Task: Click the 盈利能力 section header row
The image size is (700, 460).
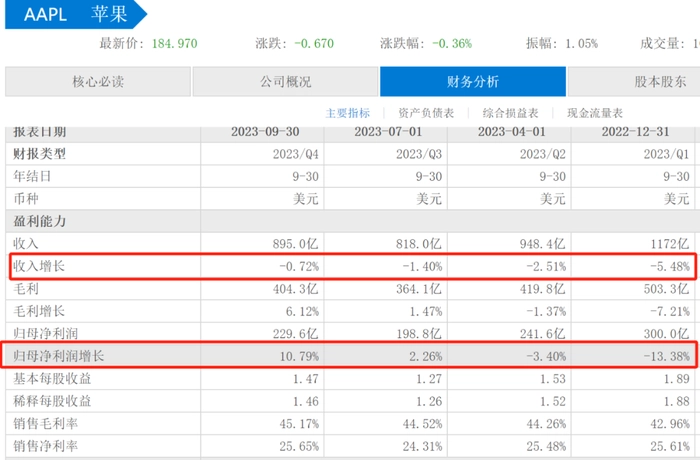Action: [40, 220]
